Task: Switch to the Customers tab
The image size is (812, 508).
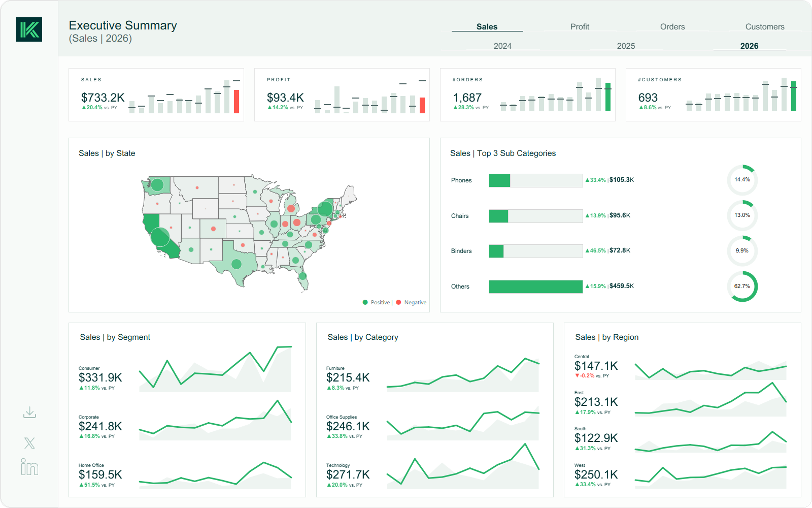Action: click(765, 27)
